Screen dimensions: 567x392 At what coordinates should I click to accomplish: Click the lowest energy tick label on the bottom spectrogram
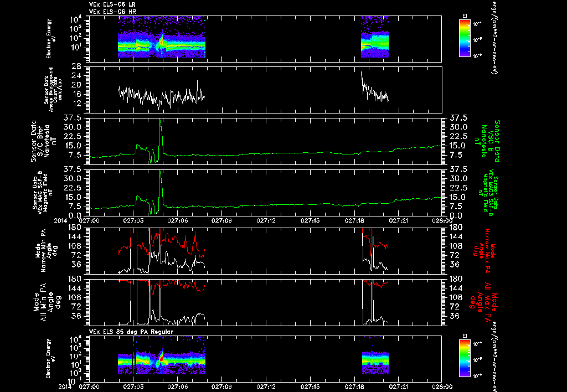(x=74, y=381)
